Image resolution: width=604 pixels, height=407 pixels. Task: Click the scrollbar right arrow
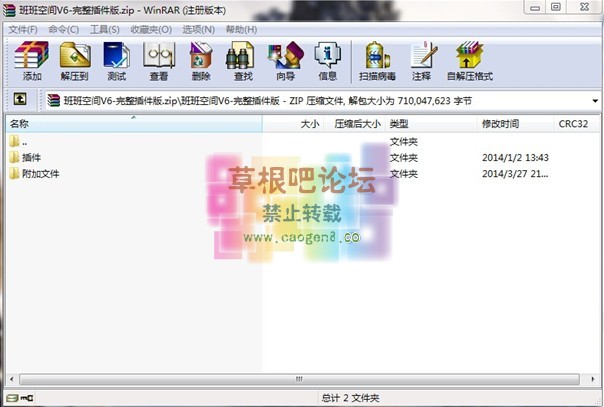tap(592, 379)
